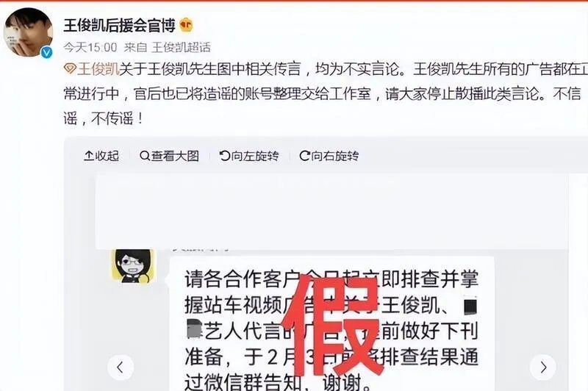
Task: Click the blue verified badge on the avatar
Action: pos(46,52)
